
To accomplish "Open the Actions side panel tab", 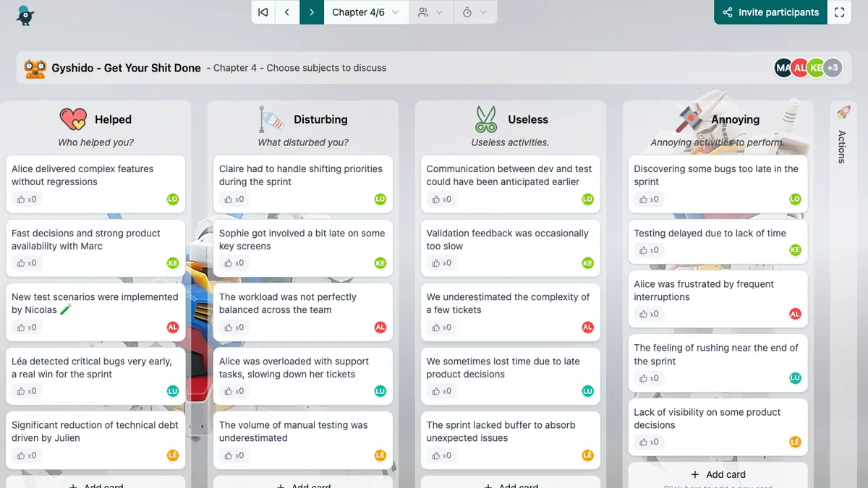I will (x=842, y=146).
